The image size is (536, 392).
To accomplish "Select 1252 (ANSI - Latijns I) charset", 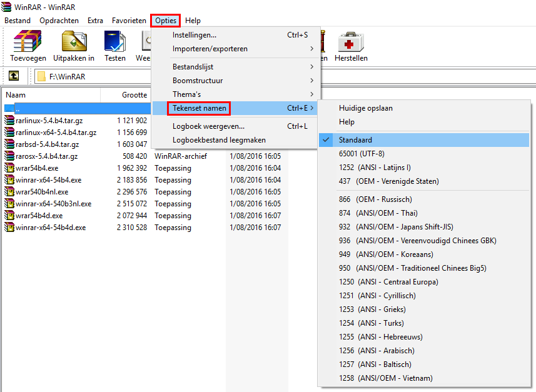I will coord(424,168).
